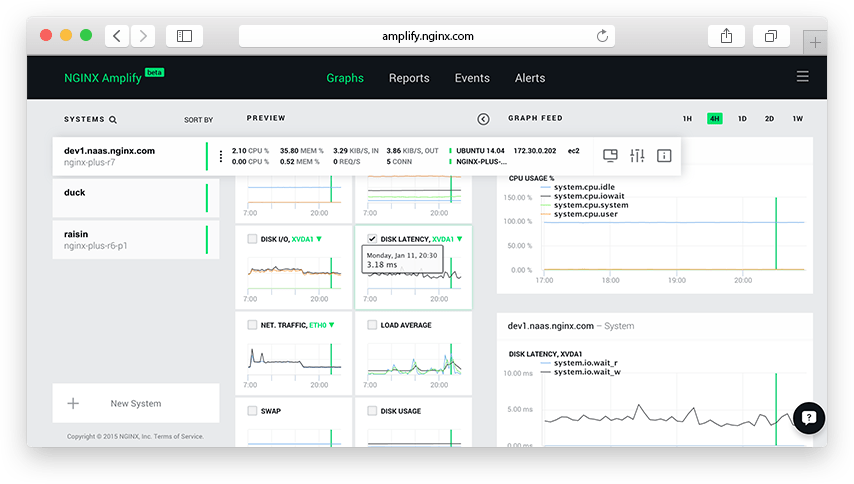
Task: Enable the Disk I/O checkbox
Action: point(252,238)
